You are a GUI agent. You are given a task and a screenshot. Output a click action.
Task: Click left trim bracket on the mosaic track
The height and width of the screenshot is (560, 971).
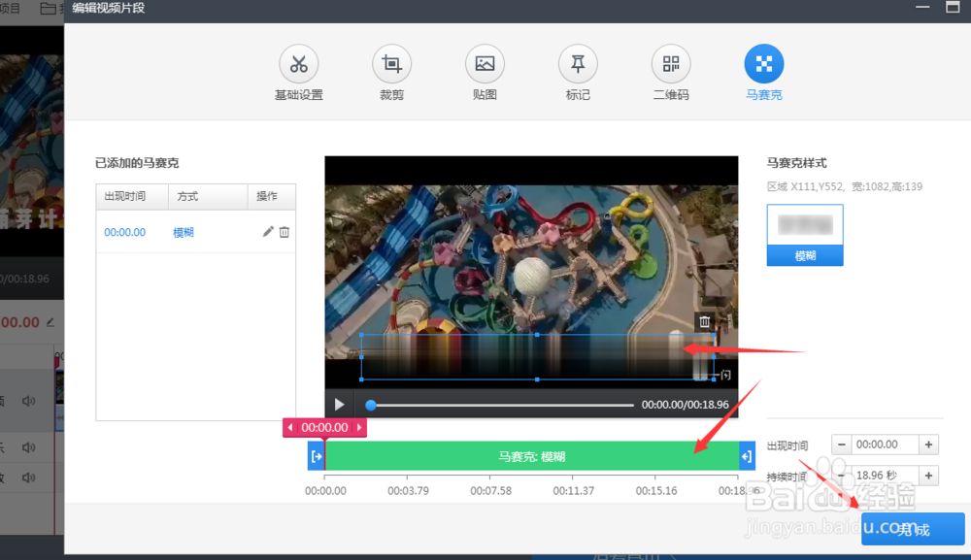(x=316, y=455)
